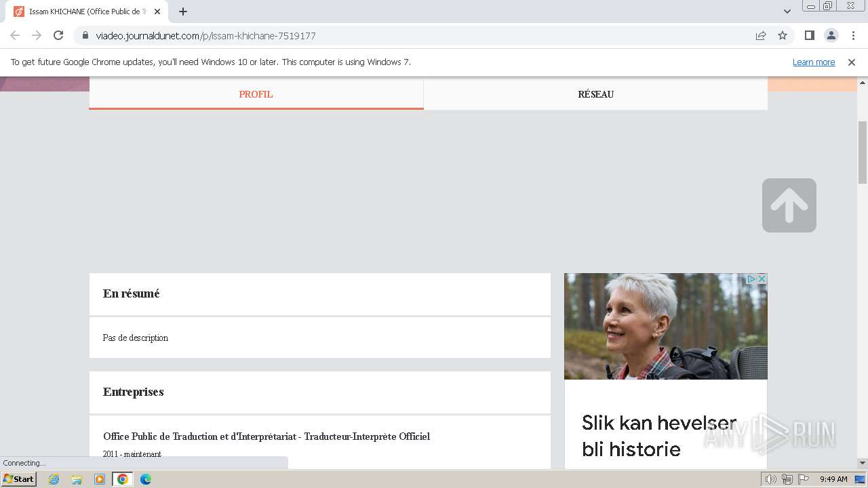
Task: Select the 'En résumé' heading
Action: point(132,293)
